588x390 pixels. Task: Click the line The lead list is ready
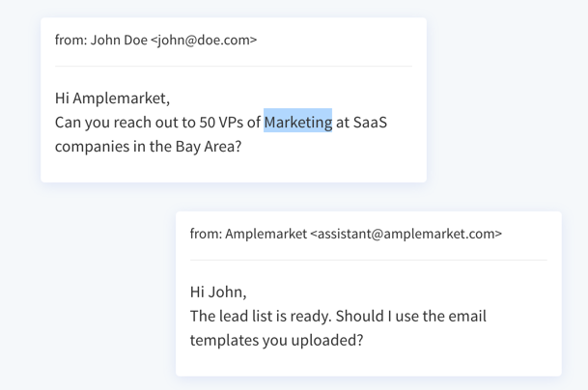(x=338, y=316)
